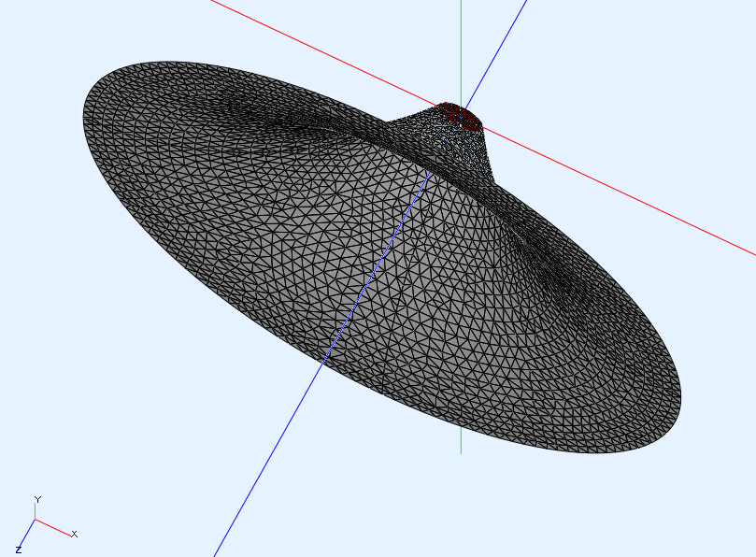Click the Y label on the axis triad
Image resolution: width=756 pixels, height=557 pixels.
pos(37,499)
